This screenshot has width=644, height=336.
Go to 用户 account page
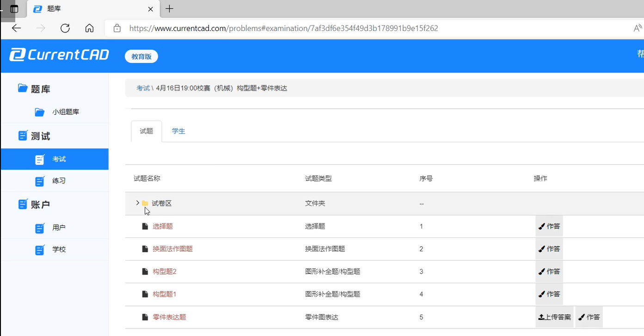tap(59, 228)
